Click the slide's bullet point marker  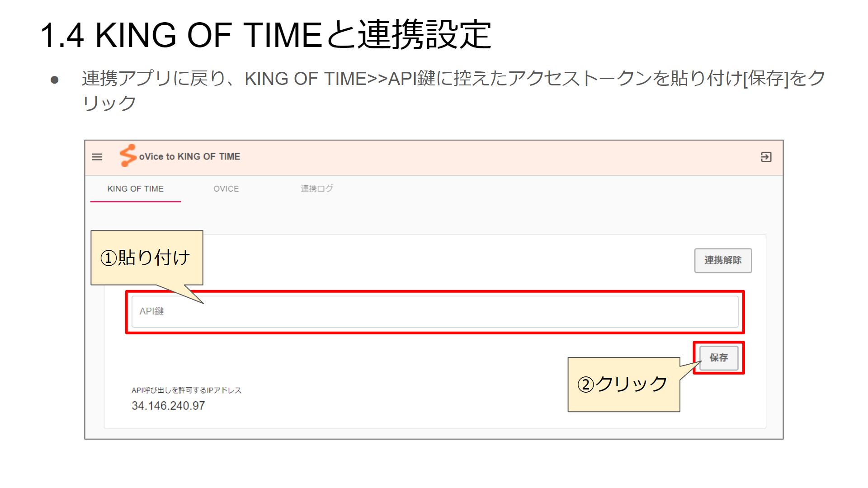(x=55, y=80)
